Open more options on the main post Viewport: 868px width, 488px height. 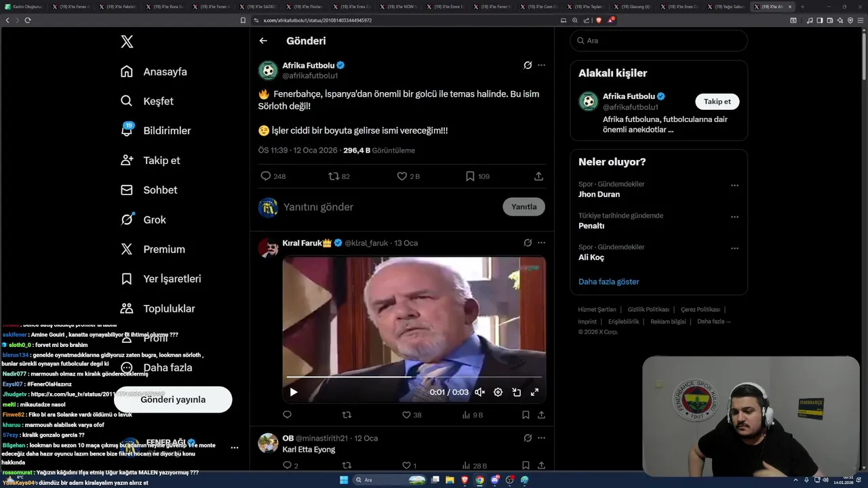pos(541,65)
